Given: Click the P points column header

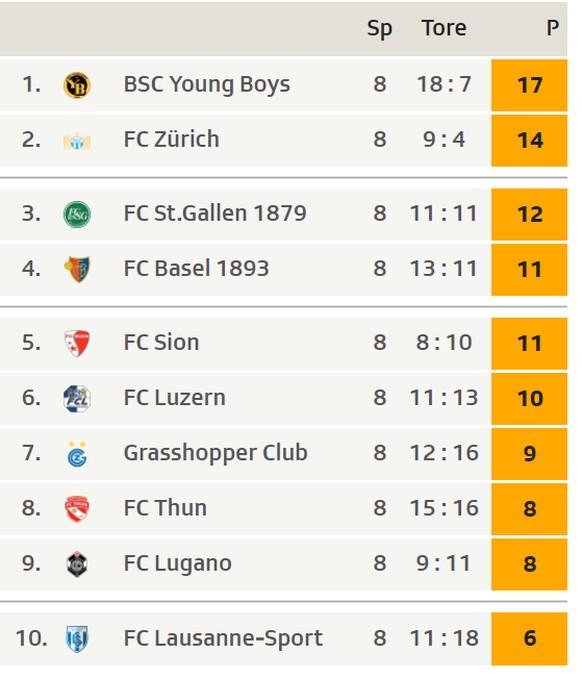Looking at the screenshot, I should coord(553,28).
